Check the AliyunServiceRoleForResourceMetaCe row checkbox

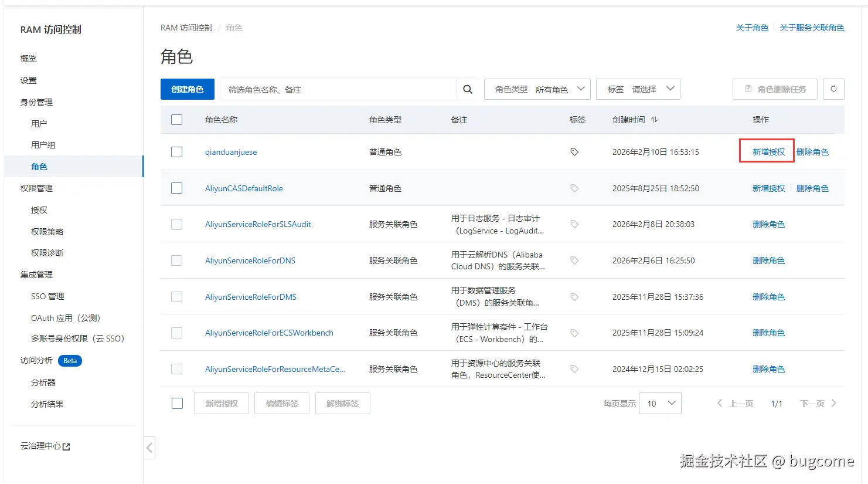[176, 369]
